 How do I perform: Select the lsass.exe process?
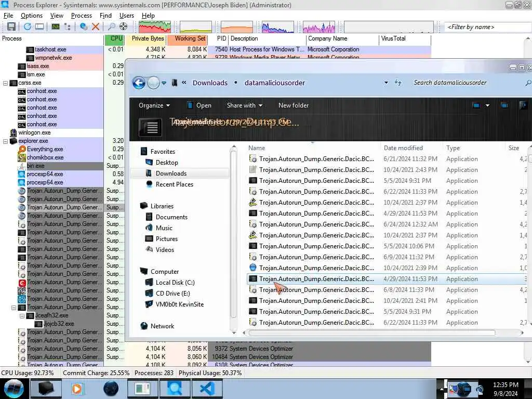coord(37,66)
